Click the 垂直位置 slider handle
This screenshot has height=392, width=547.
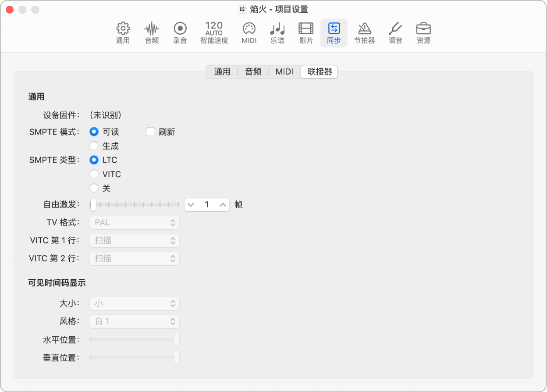[177, 358]
